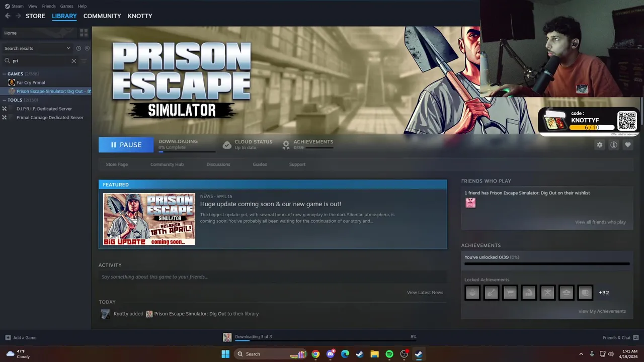Click the download progress bar under DOWNLOADING
This screenshot has height=362, width=644.
[187, 151]
